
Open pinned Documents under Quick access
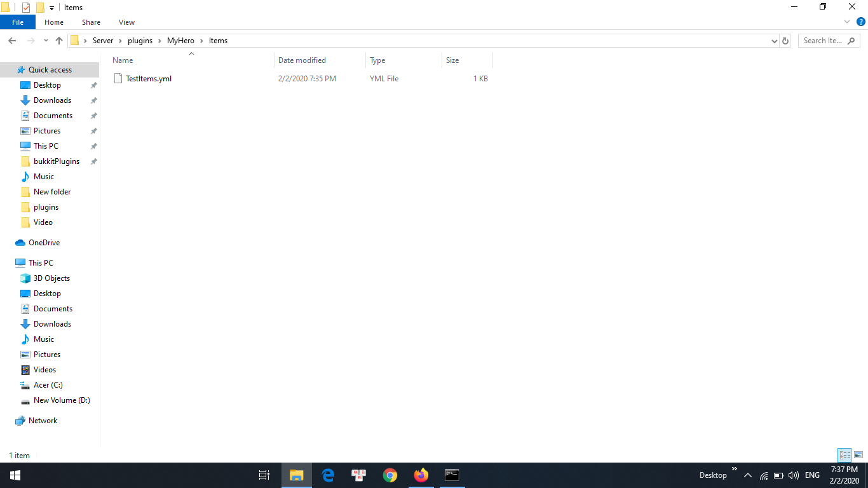click(53, 116)
